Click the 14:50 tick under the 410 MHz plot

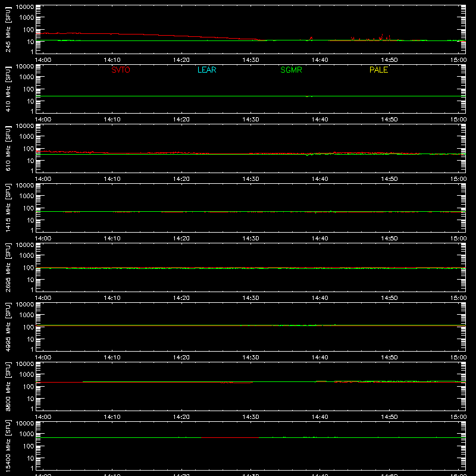point(389,120)
